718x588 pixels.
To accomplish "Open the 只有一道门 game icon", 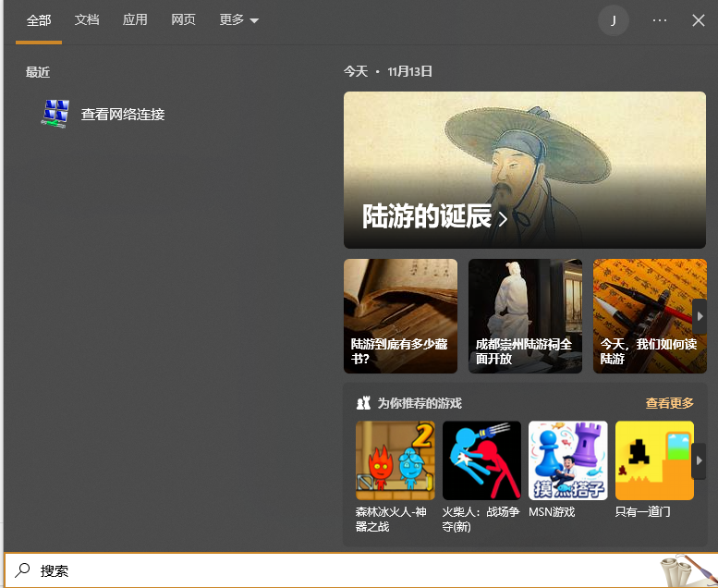I will (x=654, y=460).
